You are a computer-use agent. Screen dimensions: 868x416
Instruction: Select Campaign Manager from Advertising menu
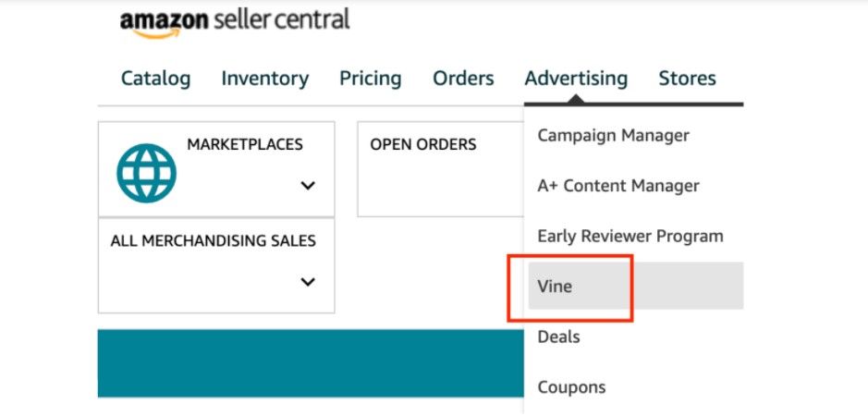[614, 135]
